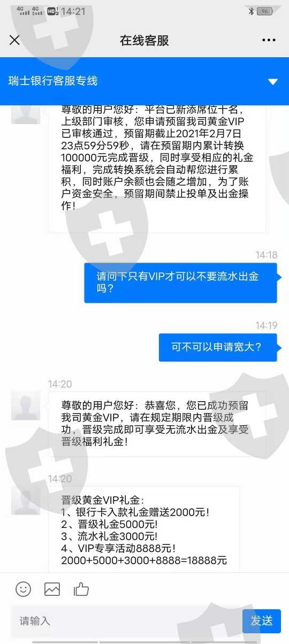Tap the image attachment icon
289x644 pixels.
click(52, 589)
